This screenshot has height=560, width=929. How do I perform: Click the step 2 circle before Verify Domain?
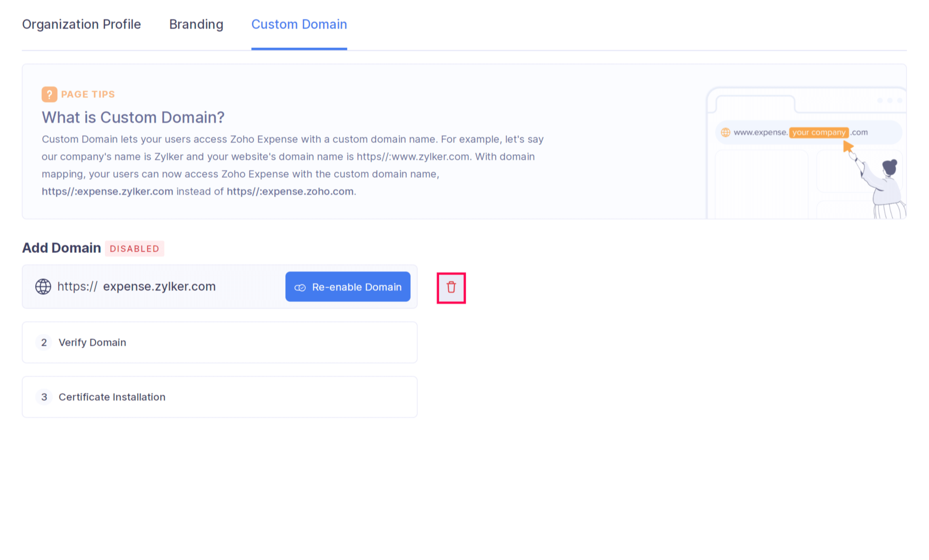pos(44,342)
